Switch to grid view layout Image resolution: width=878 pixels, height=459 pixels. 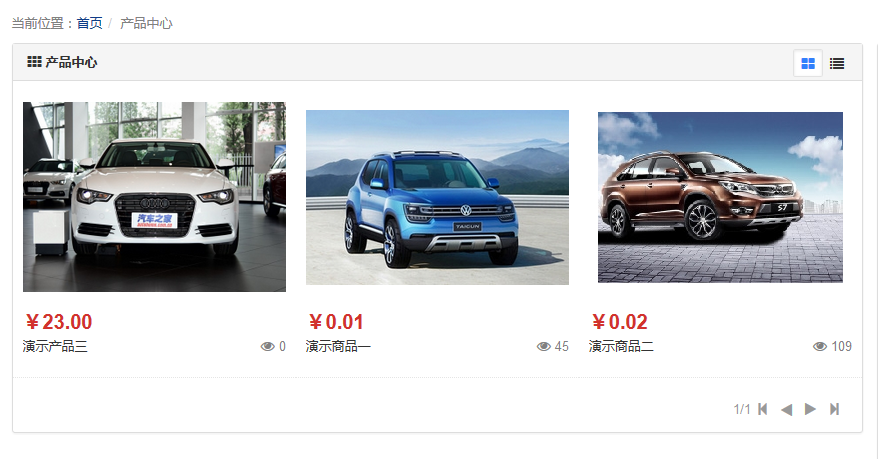(808, 63)
